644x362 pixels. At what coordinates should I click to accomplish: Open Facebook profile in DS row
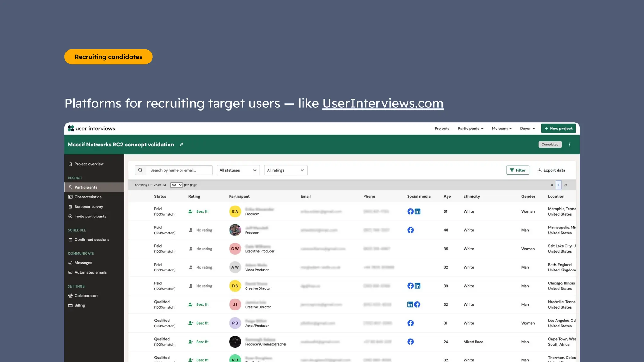click(410, 286)
